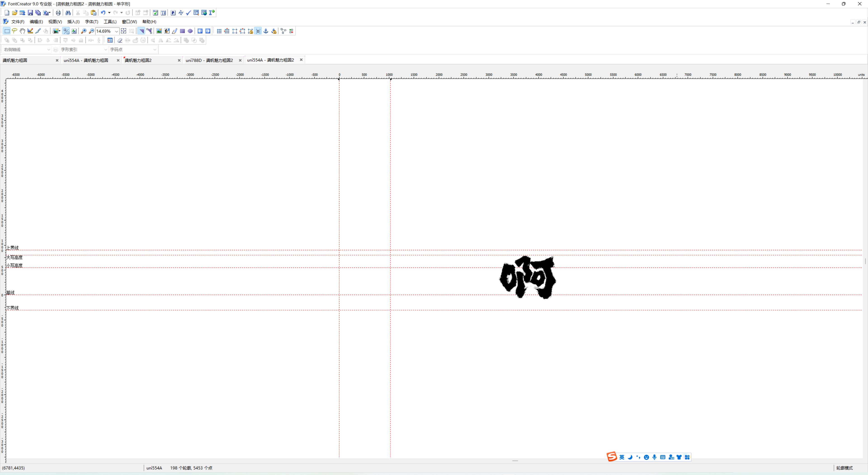Select the rectangular selection tool

[7, 31]
